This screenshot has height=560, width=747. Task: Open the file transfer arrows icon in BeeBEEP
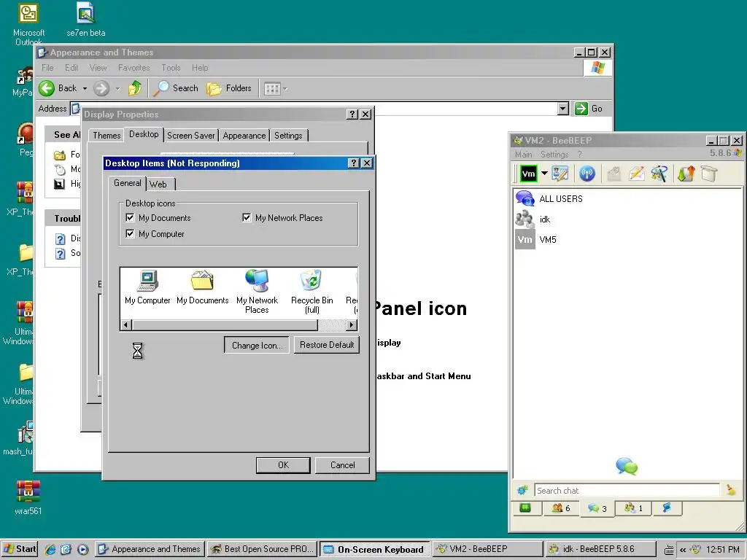pyautogui.click(x=686, y=174)
